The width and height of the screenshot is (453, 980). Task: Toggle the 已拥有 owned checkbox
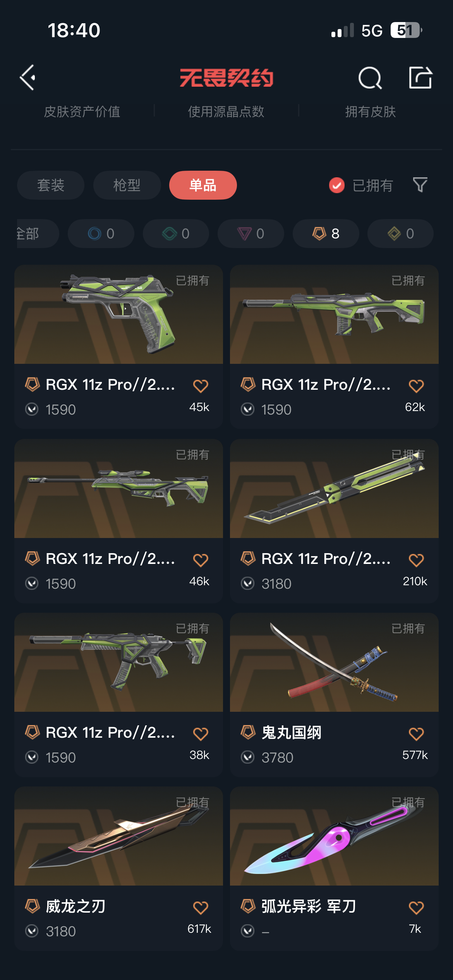tap(336, 185)
